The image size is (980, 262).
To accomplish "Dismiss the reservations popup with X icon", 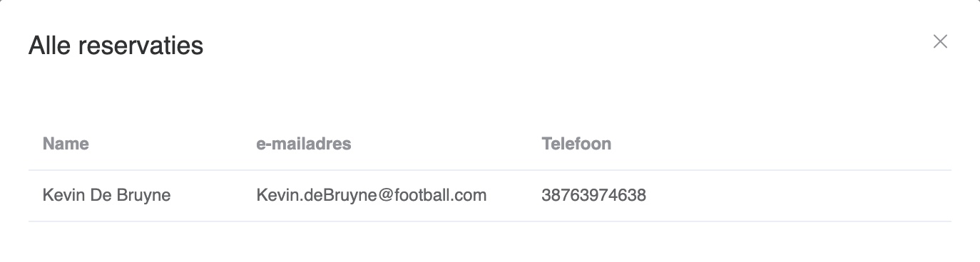I will tap(940, 42).
